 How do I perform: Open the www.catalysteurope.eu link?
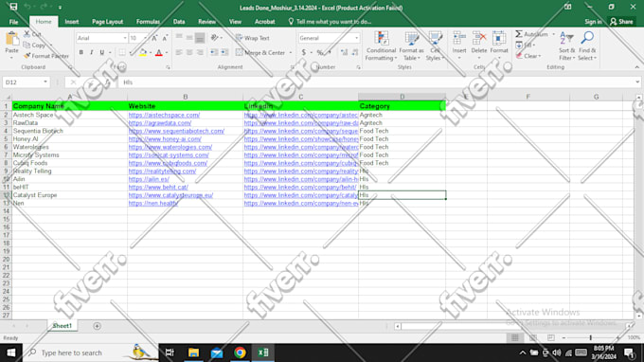pyautogui.click(x=170, y=195)
